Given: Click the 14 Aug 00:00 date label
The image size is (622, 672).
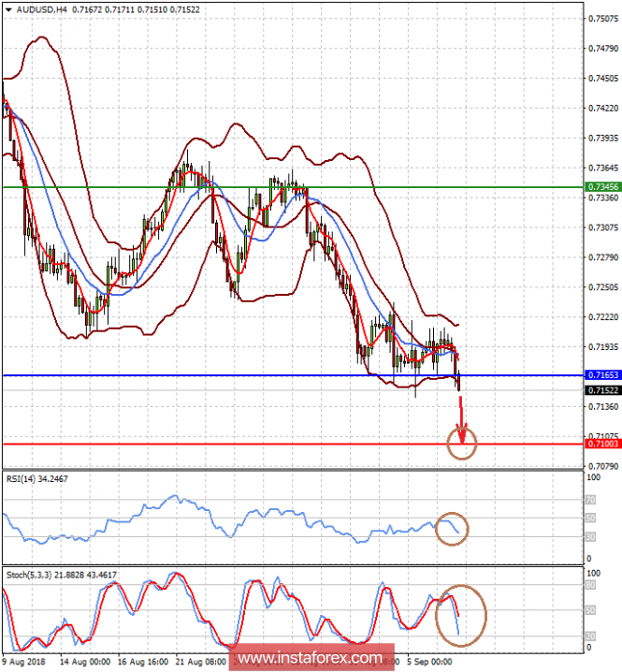Looking at the screenshot, I should coord(85,662).
